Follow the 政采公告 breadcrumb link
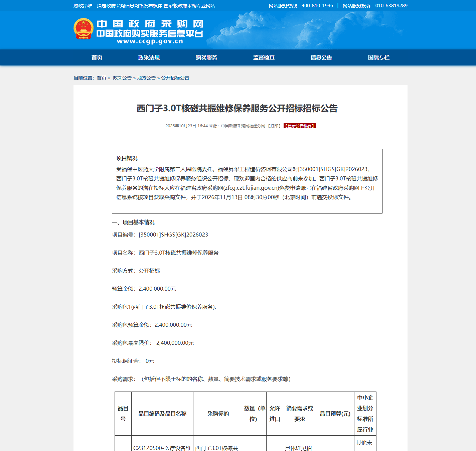 pos(122,78)
